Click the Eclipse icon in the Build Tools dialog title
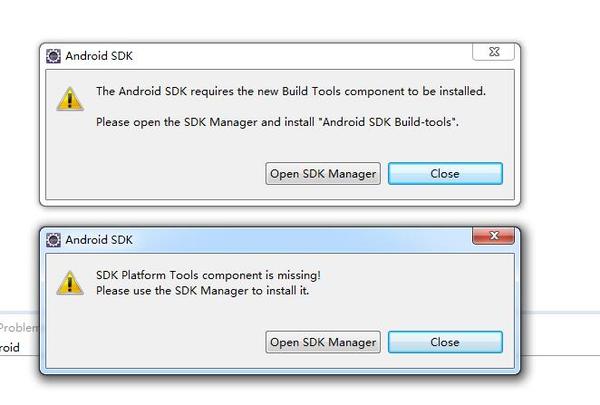Screen dimensions: 600x405 coord(53,56)
